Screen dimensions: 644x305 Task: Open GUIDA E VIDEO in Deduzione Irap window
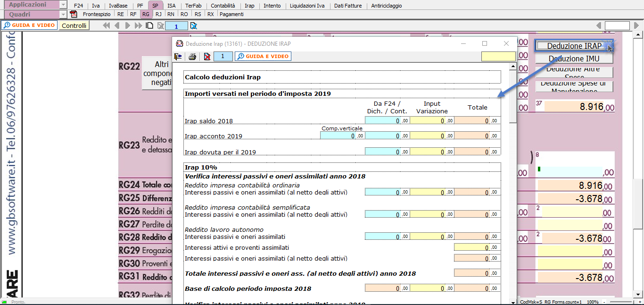pos(263,57)
